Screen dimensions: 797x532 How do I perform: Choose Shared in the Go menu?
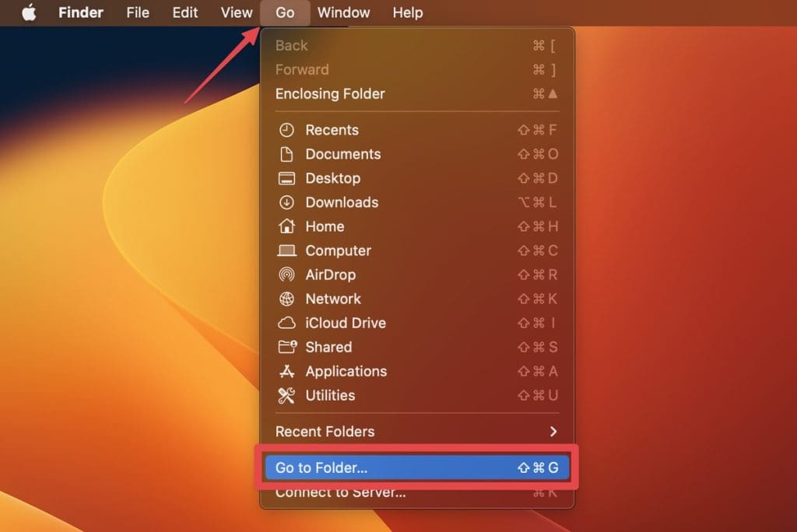tap(417, 347)
